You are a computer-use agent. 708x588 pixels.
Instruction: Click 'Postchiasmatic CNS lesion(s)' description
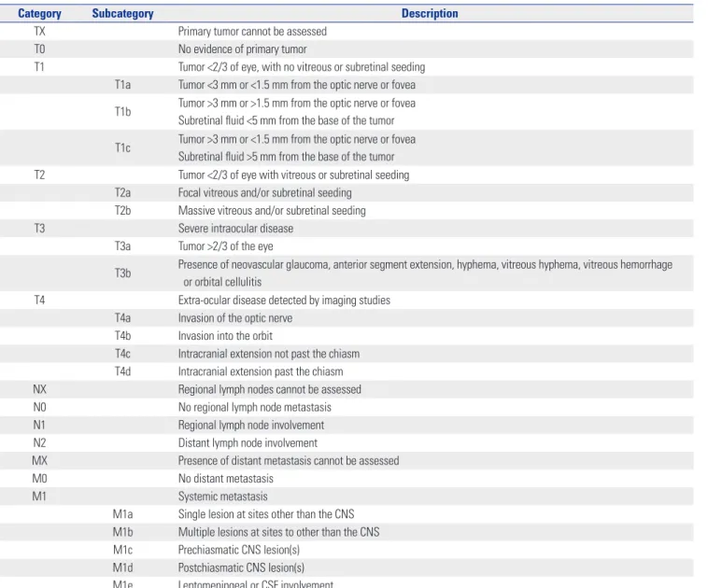click(241, 567)
